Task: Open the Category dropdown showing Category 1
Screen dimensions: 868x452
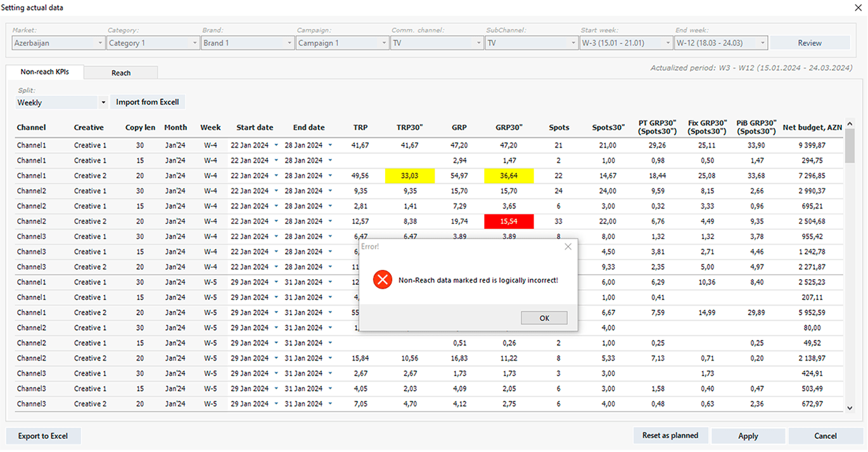Action: coord(153,43)
